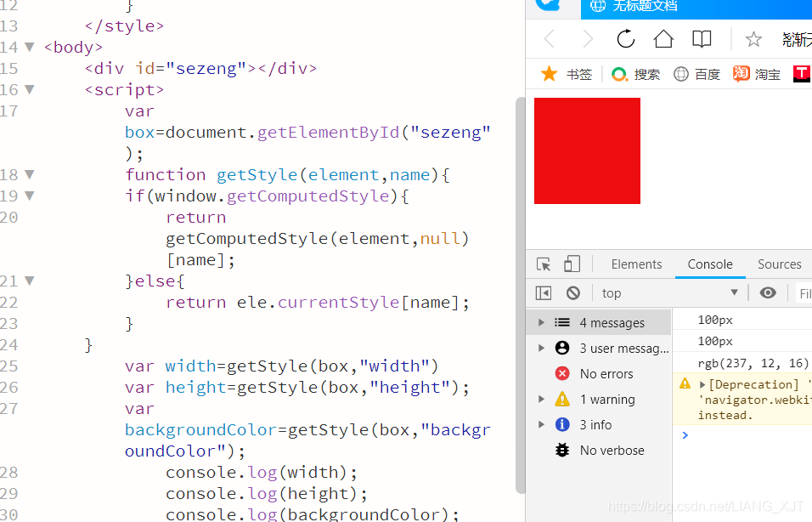Open the top context dropdown
The image size is (812, 522).
pos(669,292)
